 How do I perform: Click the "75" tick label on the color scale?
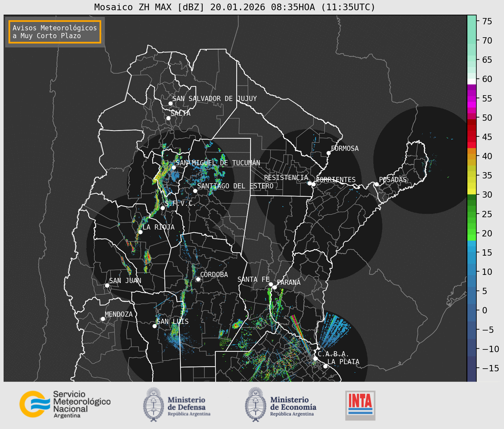coord(487,21)
